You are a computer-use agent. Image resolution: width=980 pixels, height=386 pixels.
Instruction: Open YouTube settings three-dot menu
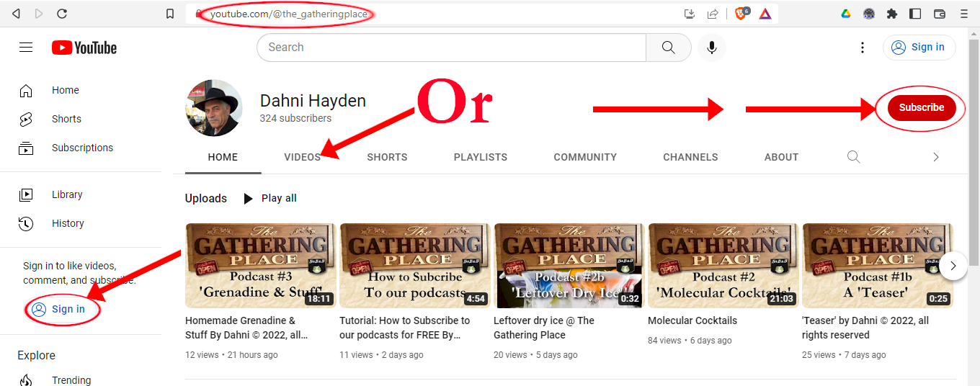863,48
